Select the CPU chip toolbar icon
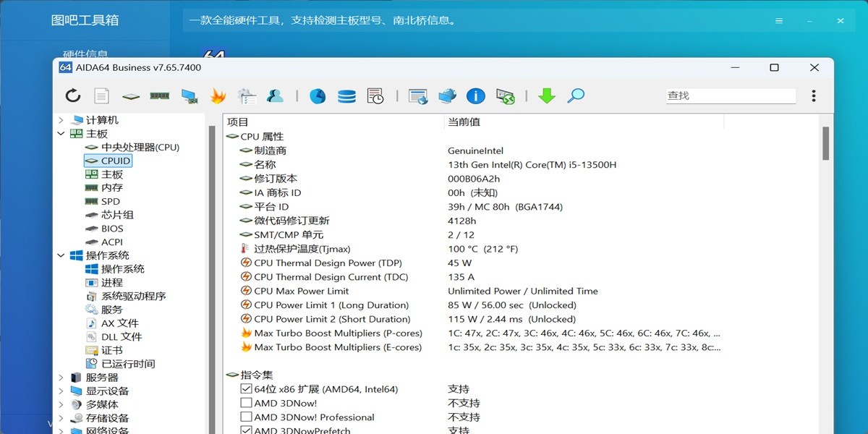The width and height of the screenshot is (868, 434). coord(130,95)
